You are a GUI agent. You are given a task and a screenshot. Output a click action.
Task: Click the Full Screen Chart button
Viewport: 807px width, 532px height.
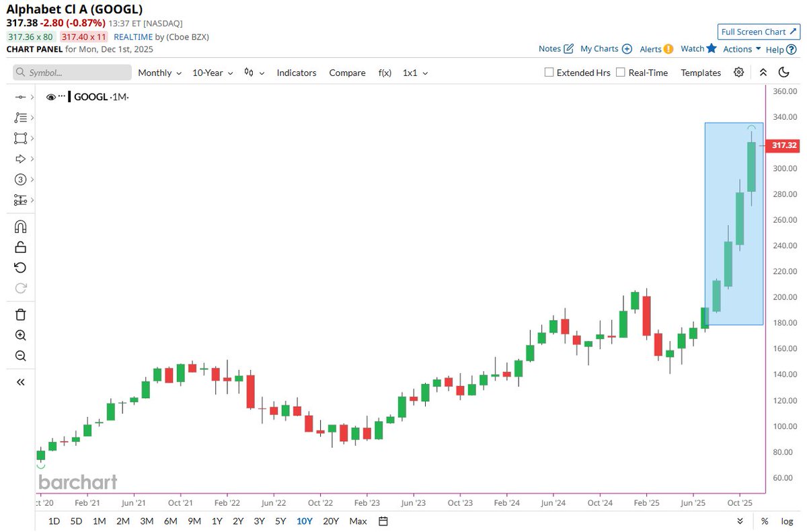coord(759,32)
